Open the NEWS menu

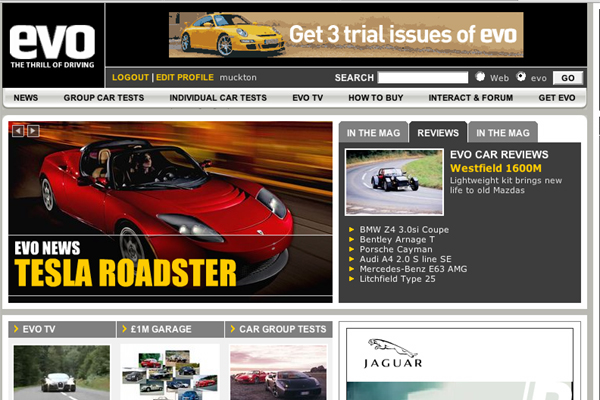tap(26, 98)
